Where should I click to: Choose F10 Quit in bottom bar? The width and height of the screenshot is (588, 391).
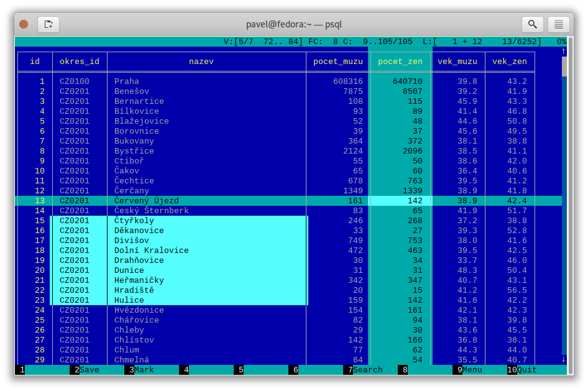(522, 370)
